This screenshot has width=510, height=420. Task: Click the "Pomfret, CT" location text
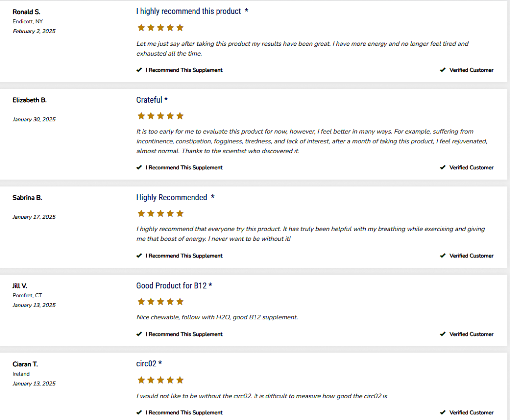(x=27, y=296)
